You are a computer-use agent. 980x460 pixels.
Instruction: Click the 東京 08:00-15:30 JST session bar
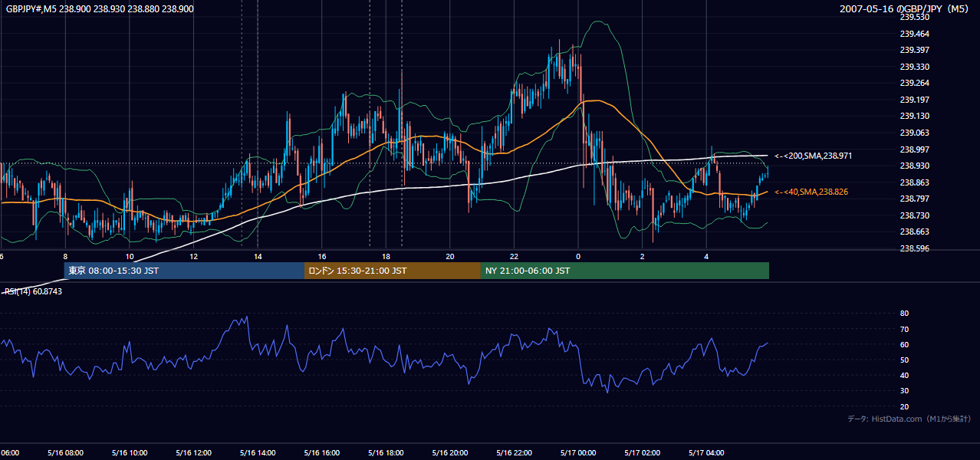point(184,271)
